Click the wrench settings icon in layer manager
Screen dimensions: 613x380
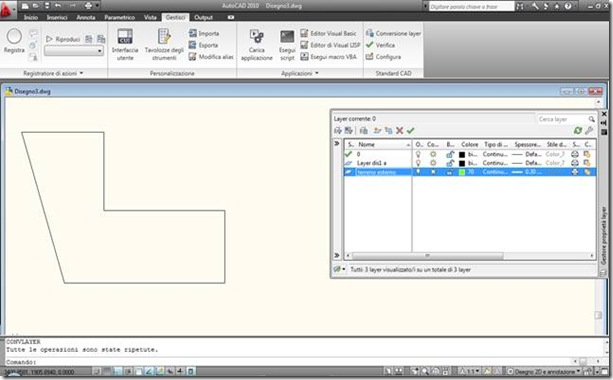(x=589, y=131)
